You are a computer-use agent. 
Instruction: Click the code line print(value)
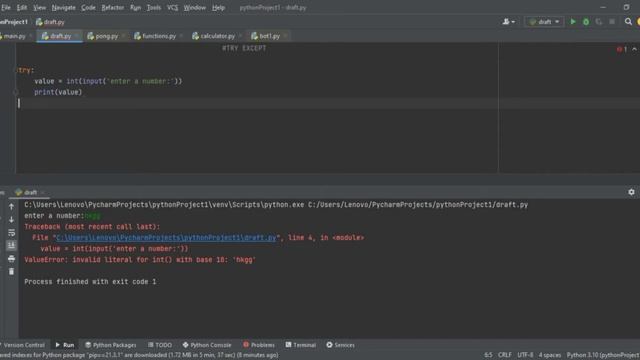coord(58,92)
